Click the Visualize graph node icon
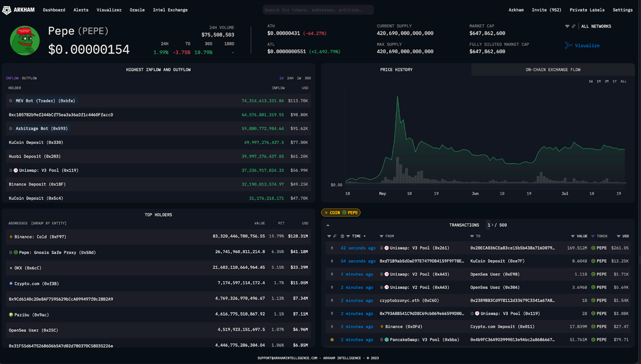 569,45
